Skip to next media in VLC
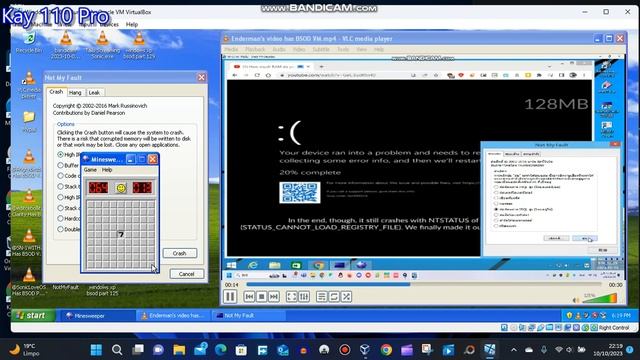 274,297
